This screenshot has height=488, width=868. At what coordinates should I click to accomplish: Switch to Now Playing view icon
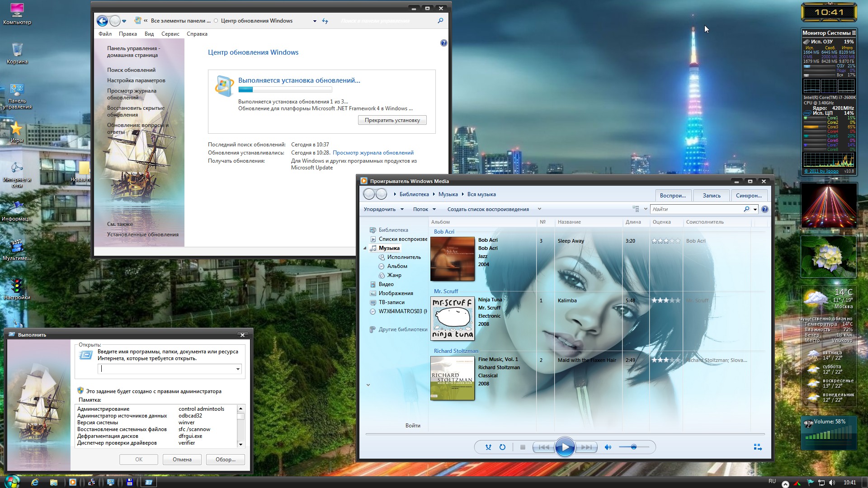click(758, 447)
